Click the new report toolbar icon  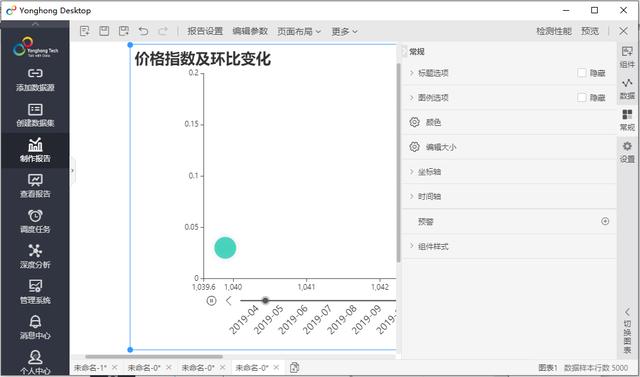click(x=85, y=31)
